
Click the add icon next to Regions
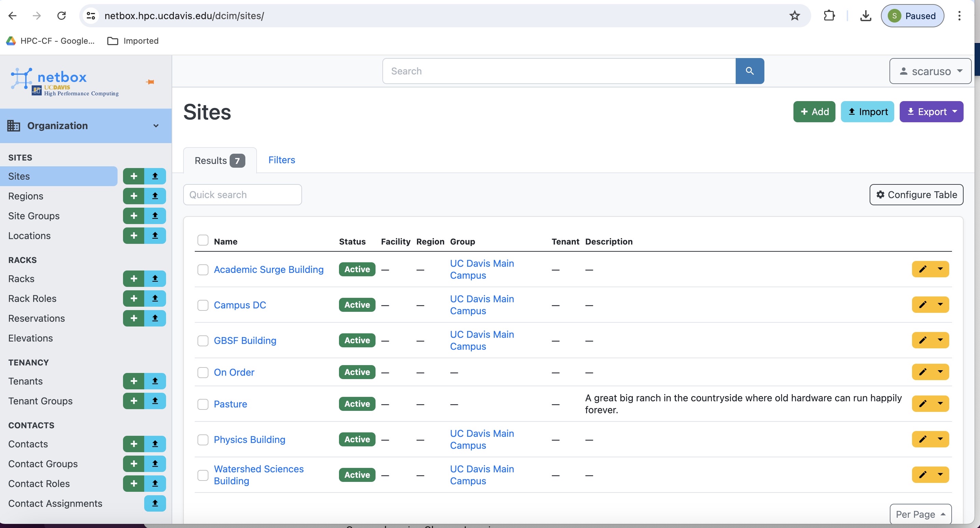click(134, 196)
